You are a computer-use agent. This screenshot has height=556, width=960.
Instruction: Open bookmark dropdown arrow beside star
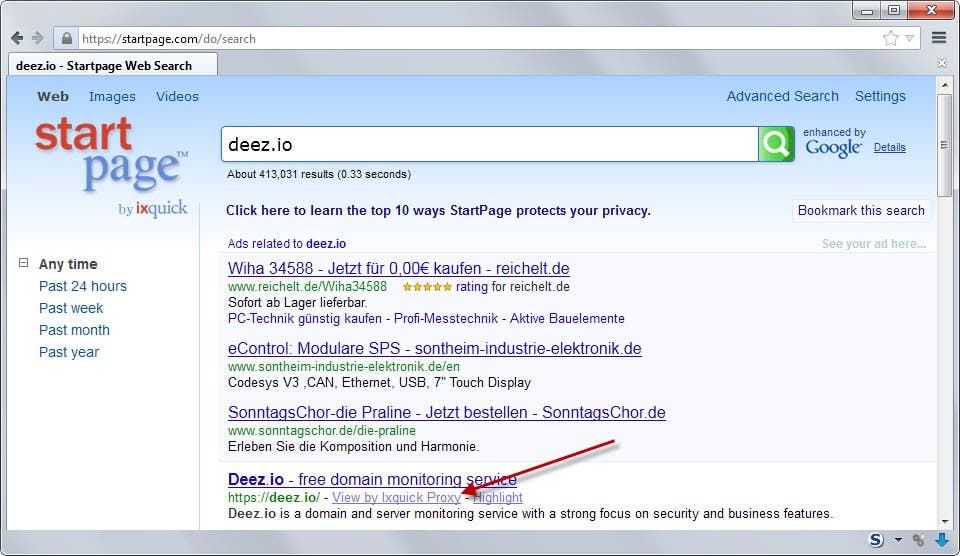coord(910,39)
